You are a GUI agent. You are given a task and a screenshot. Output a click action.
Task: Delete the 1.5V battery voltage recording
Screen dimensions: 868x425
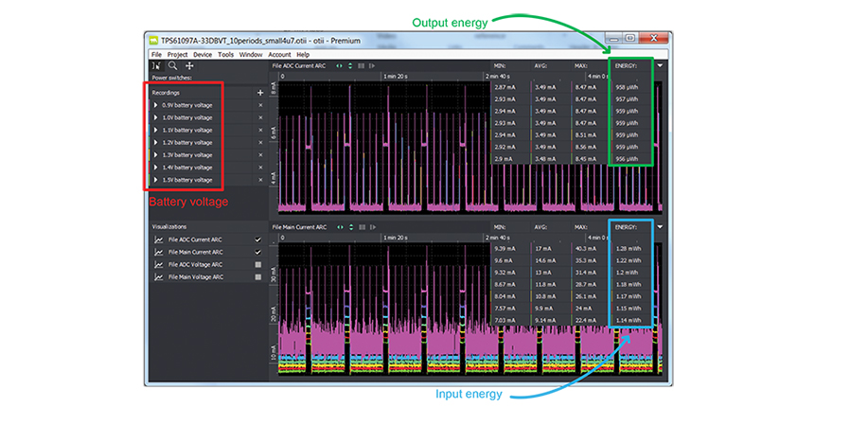pos(260,180)
